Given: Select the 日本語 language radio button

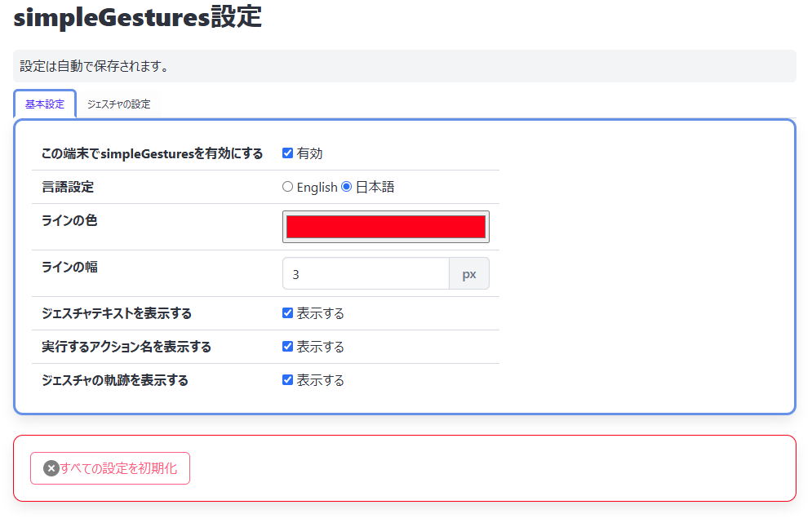Looking at the screenshot, I should tap(347, 186).
